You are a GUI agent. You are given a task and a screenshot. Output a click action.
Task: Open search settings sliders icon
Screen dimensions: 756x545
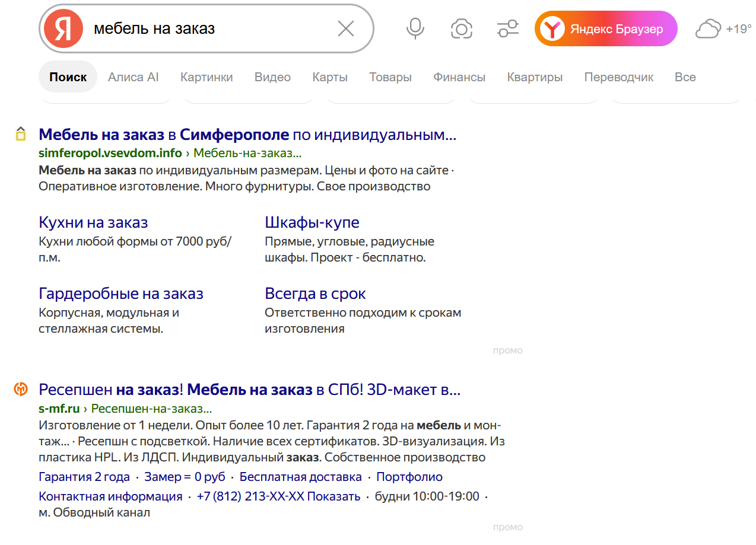pyautogui.click(x=507, y=28)
